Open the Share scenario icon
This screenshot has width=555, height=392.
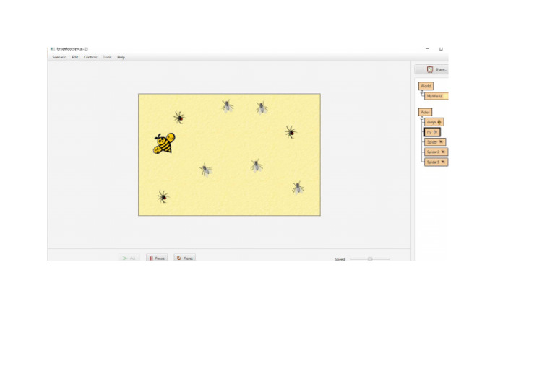(430, 69)
